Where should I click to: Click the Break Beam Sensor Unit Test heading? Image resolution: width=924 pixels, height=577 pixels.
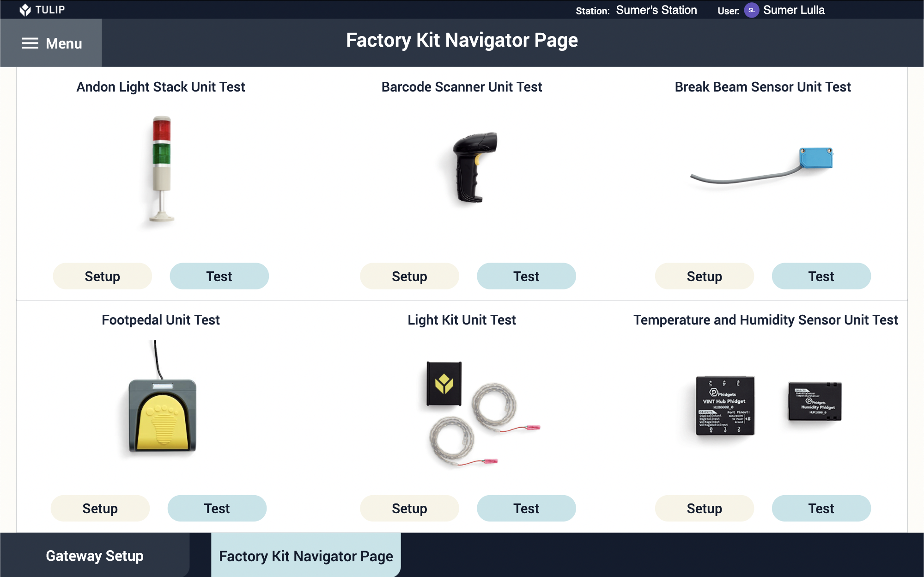[x=763, y=87]
